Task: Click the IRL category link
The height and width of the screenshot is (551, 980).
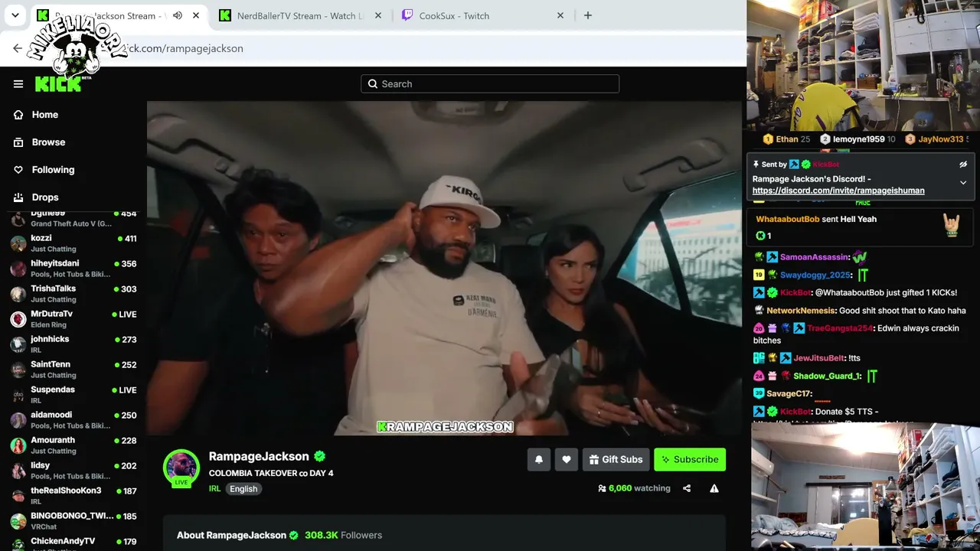Action: point(214,489)
